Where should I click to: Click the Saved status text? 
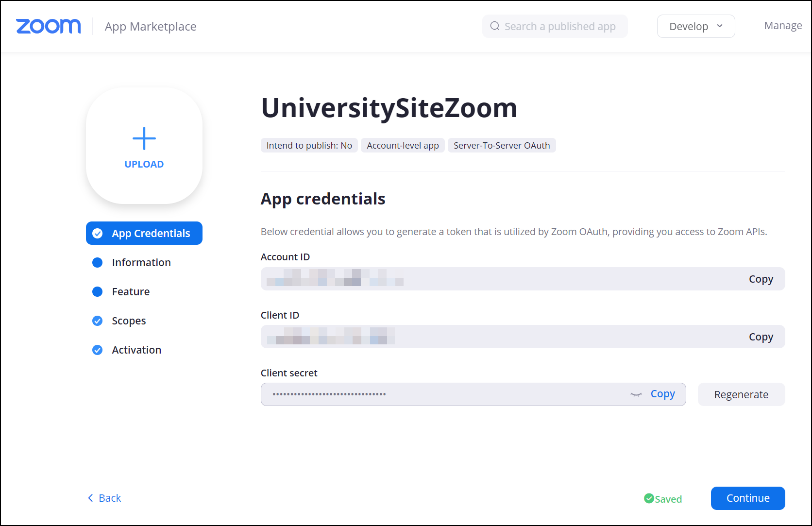tap(668, 499)
